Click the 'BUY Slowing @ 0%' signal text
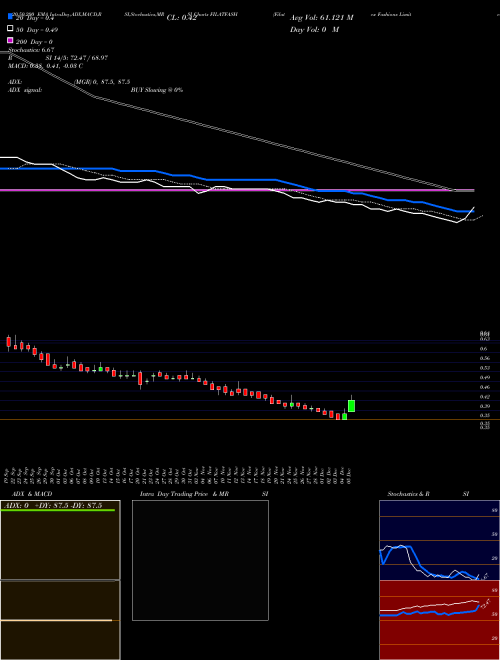This screenshot has height=660, width=500. tap(157, 90)
